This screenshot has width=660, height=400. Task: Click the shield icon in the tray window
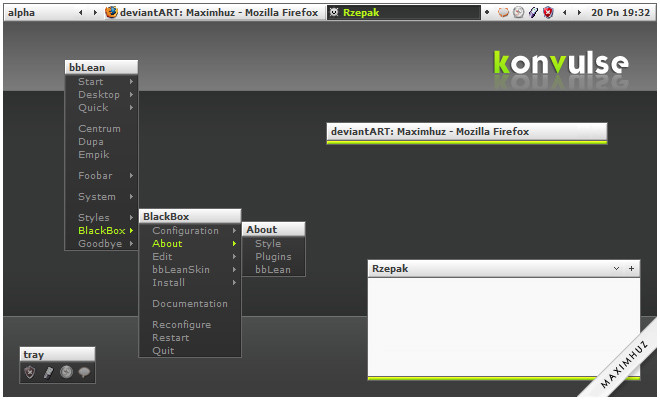30,372
